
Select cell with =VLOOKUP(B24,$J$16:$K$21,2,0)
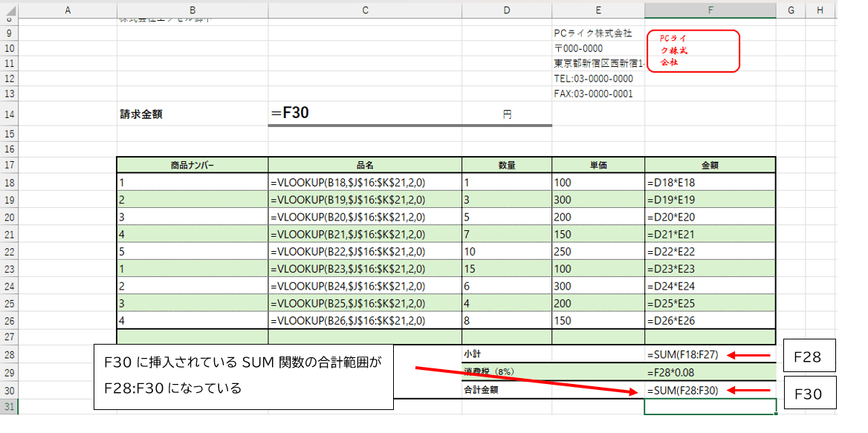[365, 286]
